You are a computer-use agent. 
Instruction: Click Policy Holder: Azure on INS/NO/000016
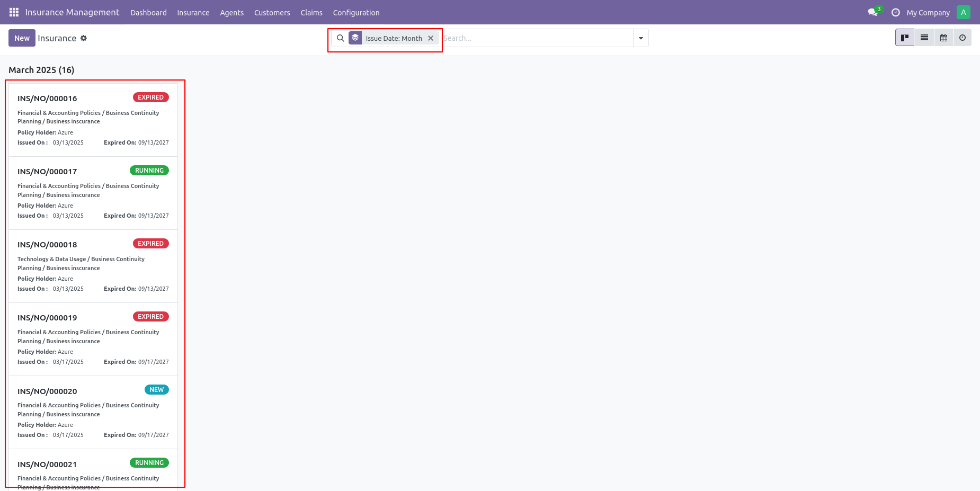[x=46, y=132]
